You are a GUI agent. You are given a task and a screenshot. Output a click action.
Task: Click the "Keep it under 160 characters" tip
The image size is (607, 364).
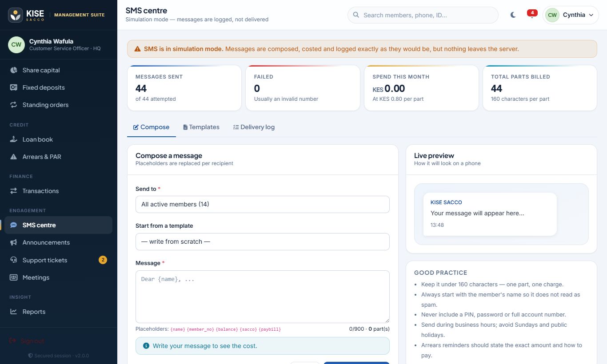click(x=492, y=284)
